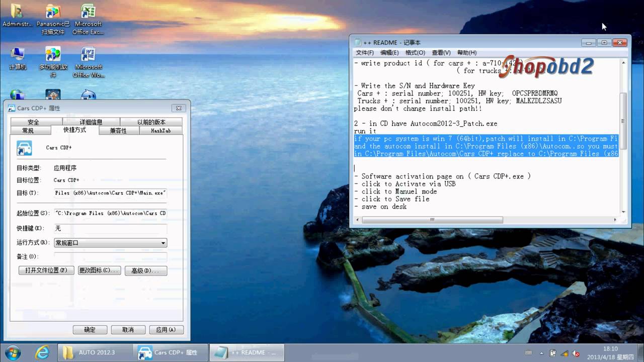Click Notepad horizontal scrollbar left arrow

tap(358, 220)
